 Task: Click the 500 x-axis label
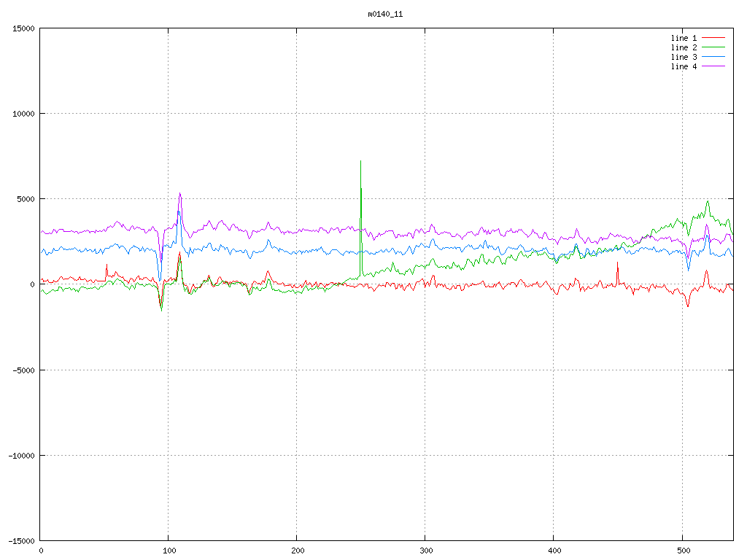point(683,551)
